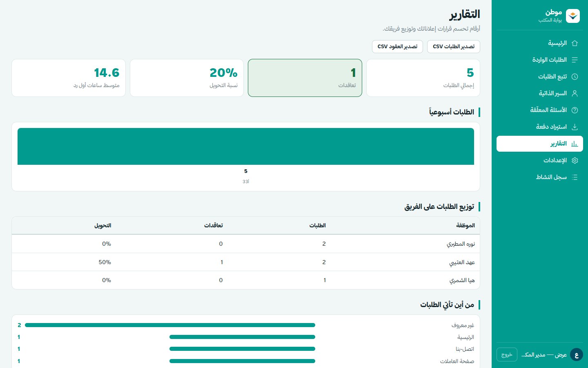
Task: Open السير الذاتية section
Action: (540, 93)
